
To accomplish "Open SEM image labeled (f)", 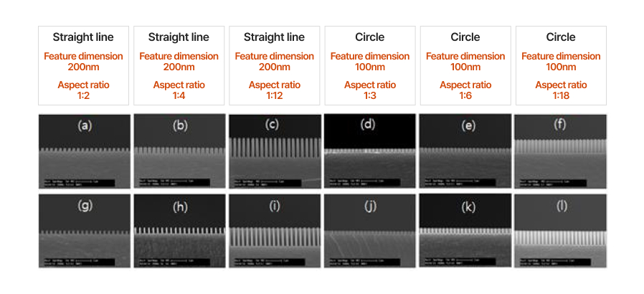I will click(561, 151).
